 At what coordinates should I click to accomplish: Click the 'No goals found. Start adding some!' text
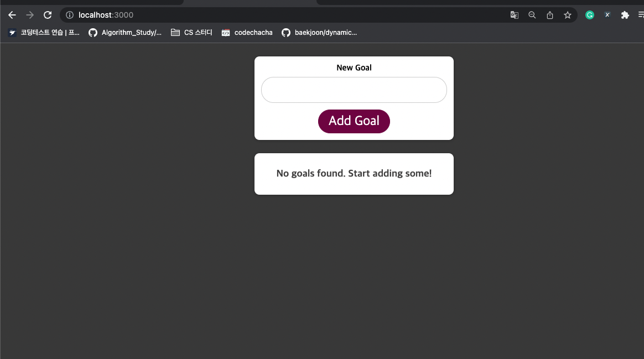[354, 173]
